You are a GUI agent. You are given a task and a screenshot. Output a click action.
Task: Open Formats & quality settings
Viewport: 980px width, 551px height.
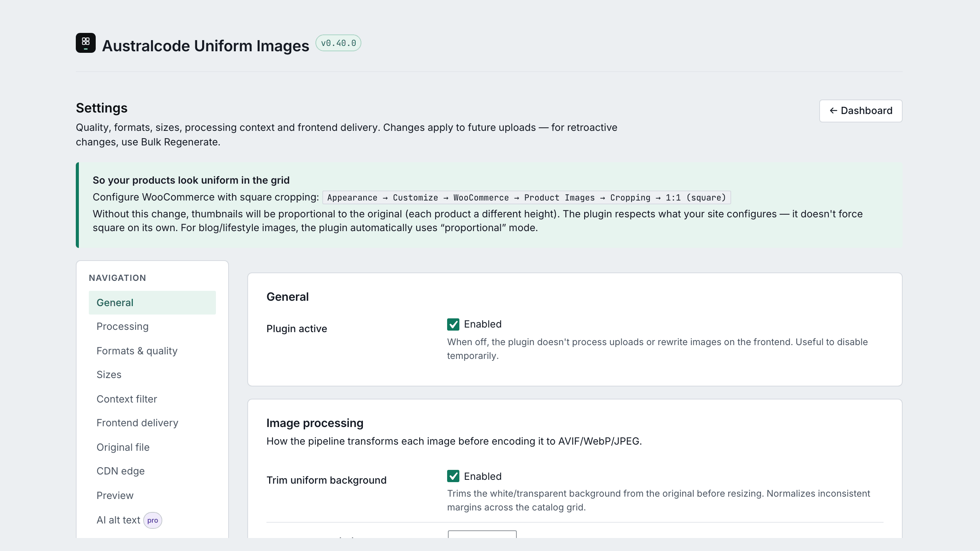[152, 351]
